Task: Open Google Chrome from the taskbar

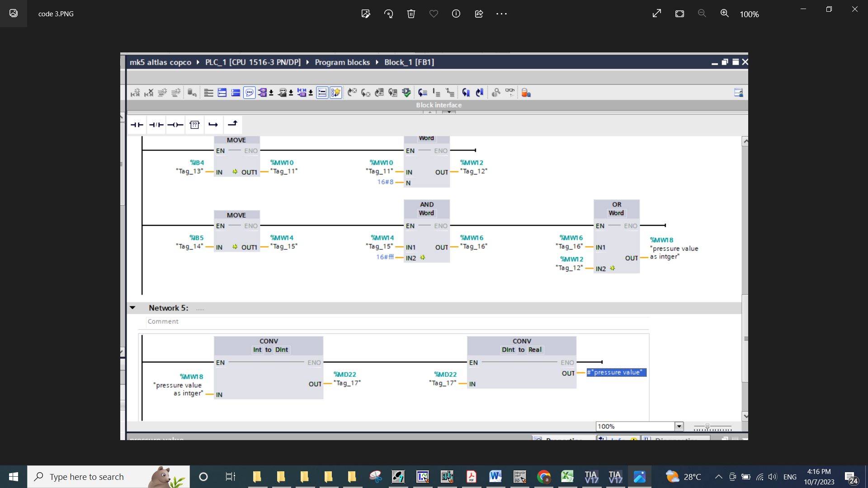Action: [544, 476]
